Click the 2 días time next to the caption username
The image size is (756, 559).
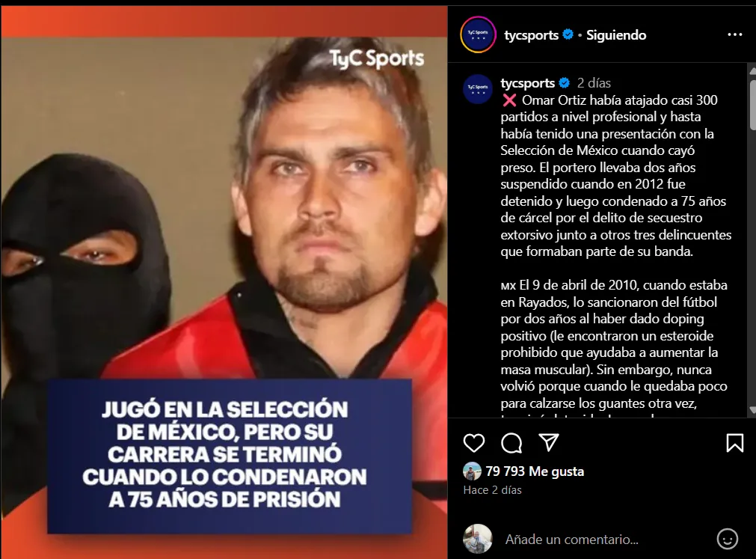click(594, 83)
